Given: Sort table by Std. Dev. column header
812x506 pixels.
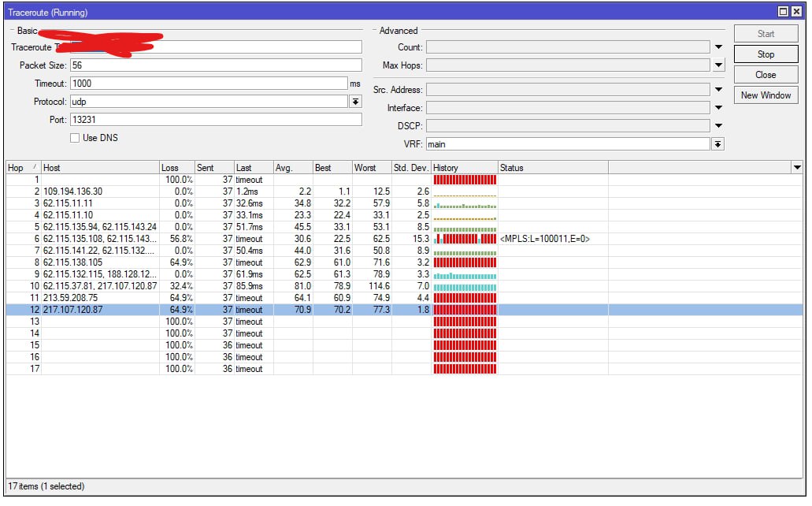Looking at the screenshot, I should pos(411,168).
